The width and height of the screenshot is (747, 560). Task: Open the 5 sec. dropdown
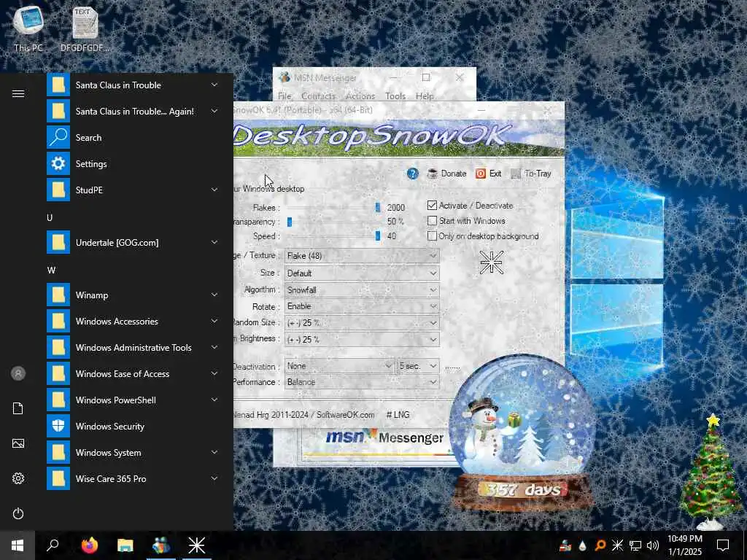[418, 366]
